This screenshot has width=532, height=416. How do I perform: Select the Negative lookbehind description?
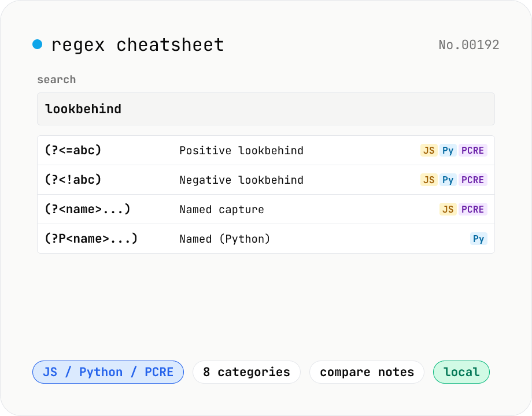[x=241, y=180]
